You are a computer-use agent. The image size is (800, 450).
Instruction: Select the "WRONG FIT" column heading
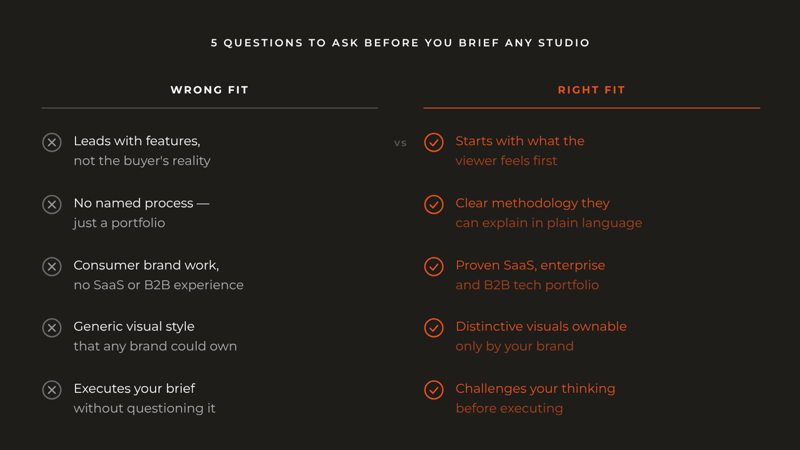[209, 90]
